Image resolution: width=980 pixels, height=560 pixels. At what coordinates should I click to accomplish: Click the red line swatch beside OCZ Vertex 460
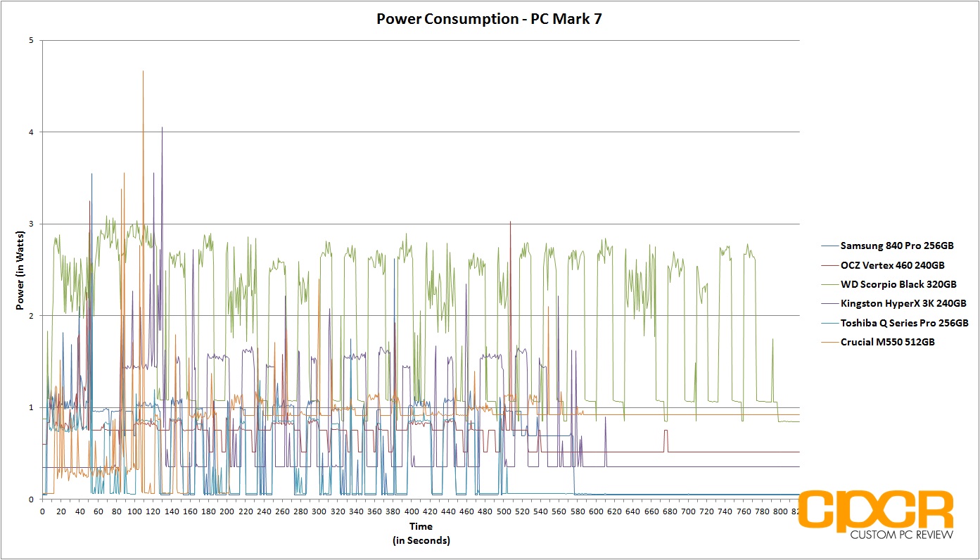(x=829, y=265)
